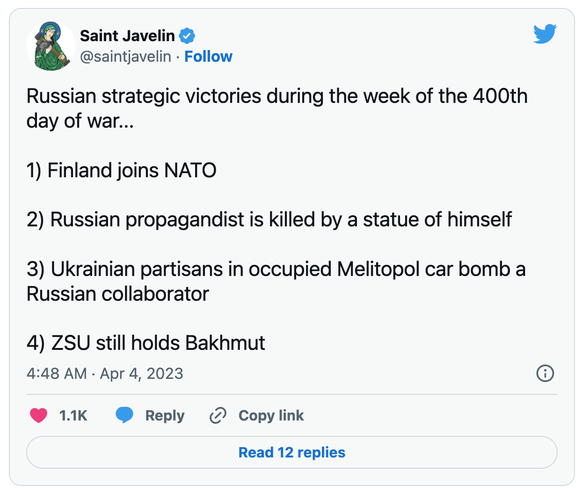Open the Saint Javelin display name

tap(127, 36)
